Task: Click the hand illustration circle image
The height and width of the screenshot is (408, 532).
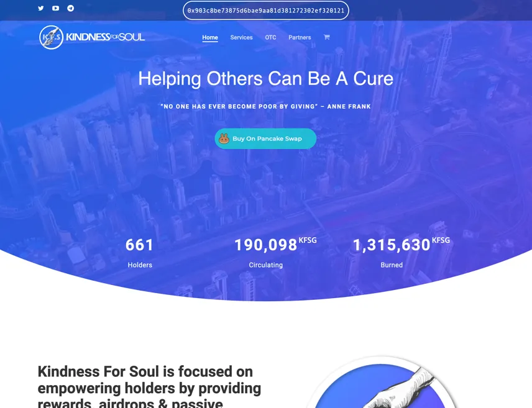Action: [x=382, y=382]
